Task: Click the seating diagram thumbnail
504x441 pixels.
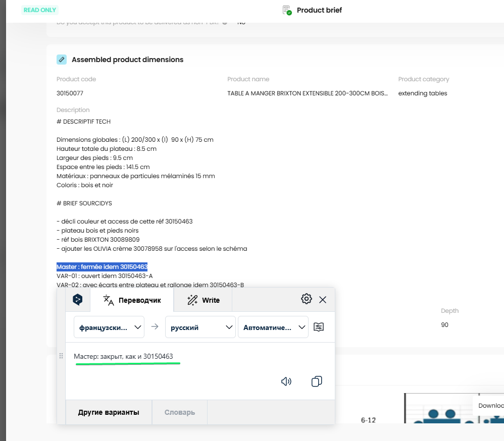Action: point(454,408)
